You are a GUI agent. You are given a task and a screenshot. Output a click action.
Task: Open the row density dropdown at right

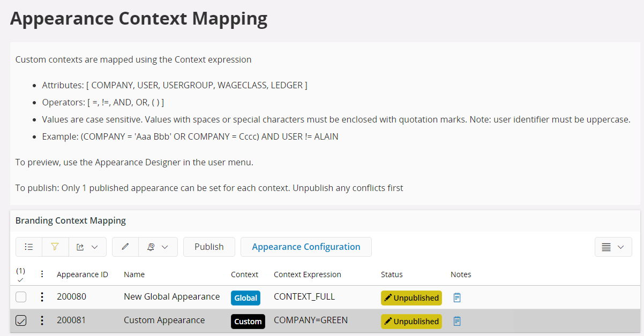[613, 247]
